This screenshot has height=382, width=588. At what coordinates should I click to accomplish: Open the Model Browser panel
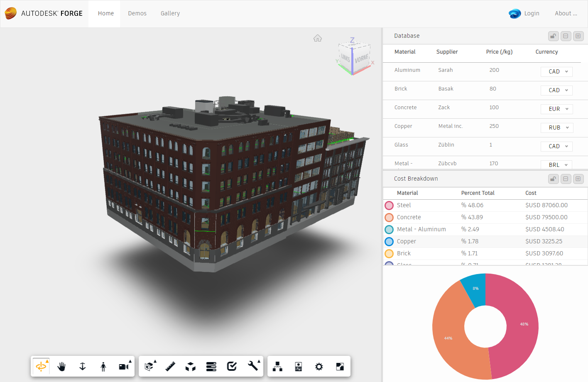click(x=277, y=366)
